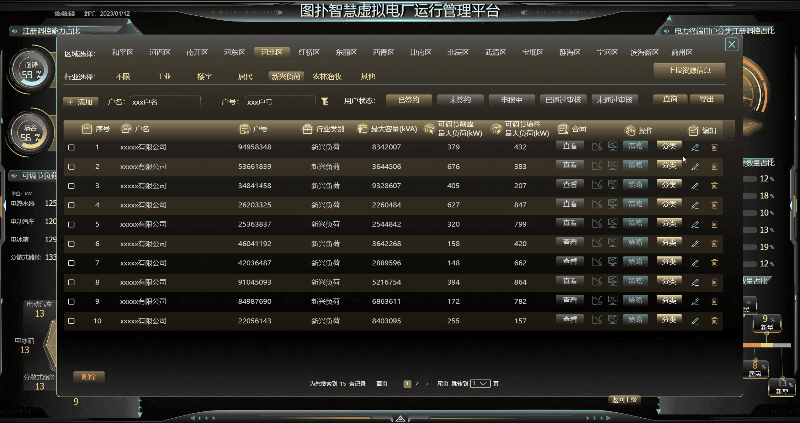
Task: Click the 合同 column header icon
Action: point(563,129)
